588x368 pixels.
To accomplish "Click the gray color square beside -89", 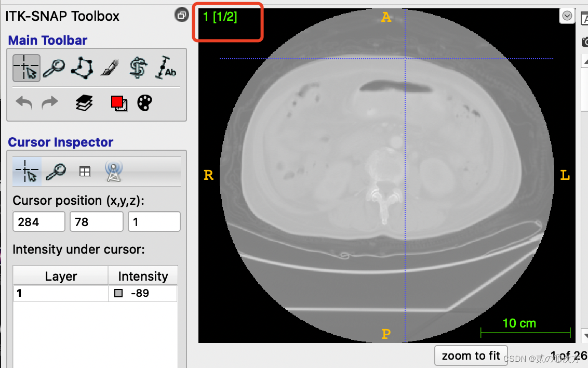I will 118,293.
